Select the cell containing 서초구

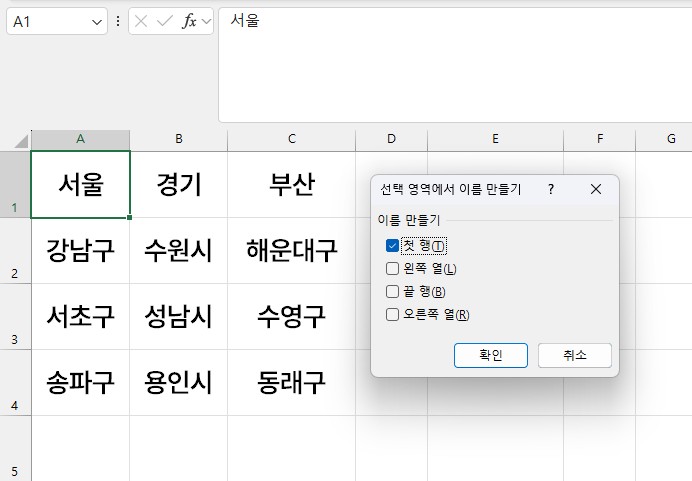pyautogui.click(x=80, y=317)
